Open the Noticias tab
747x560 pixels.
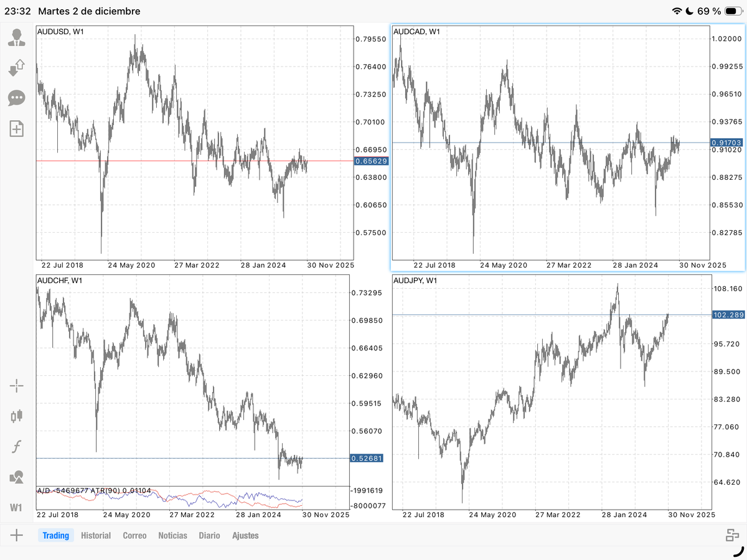pyautogui.click(x=172, y=535)
